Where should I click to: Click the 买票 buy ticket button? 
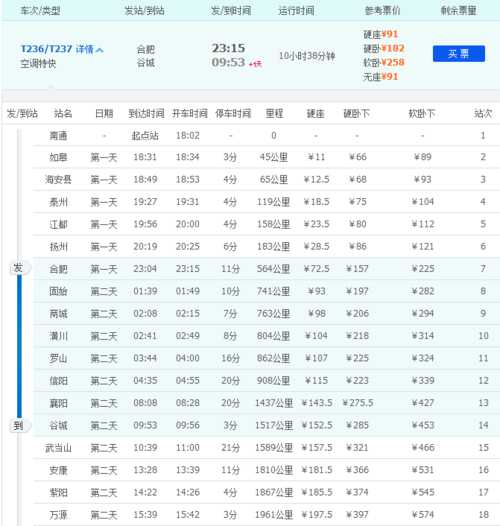459,54
